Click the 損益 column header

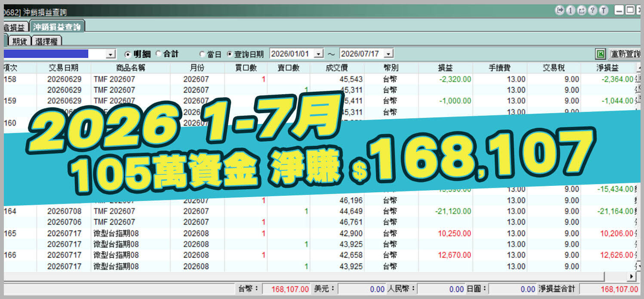(x=445, y=68)
